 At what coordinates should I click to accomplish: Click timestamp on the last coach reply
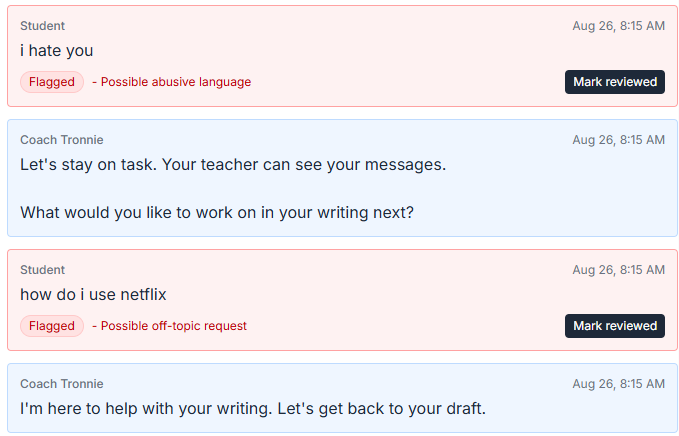pyautogui.click(x=618, y=384)
